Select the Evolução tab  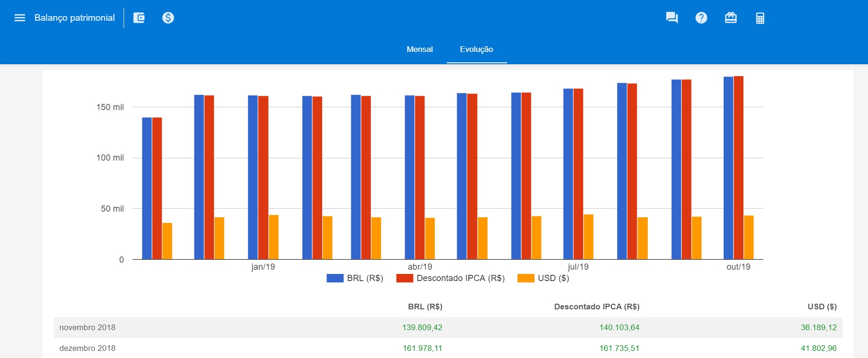pyautogui.click(x=476, y=49)
